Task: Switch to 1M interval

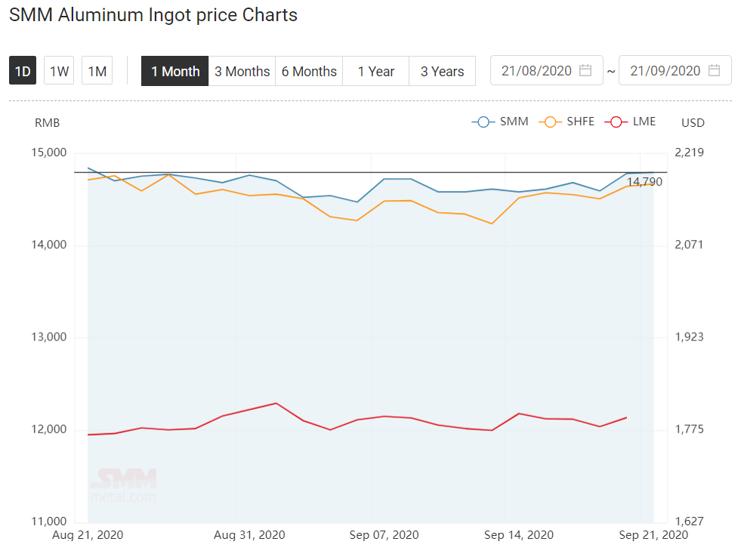Action: 97,71
